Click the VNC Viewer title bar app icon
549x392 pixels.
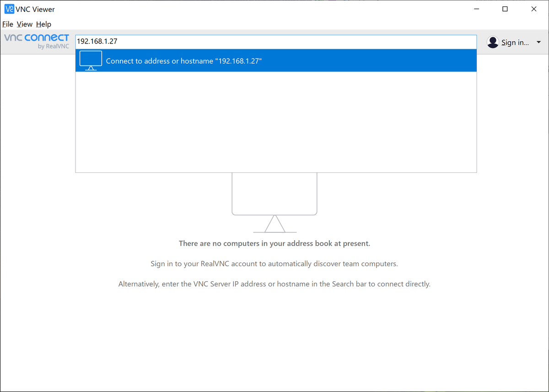click(x=9, y=9)
